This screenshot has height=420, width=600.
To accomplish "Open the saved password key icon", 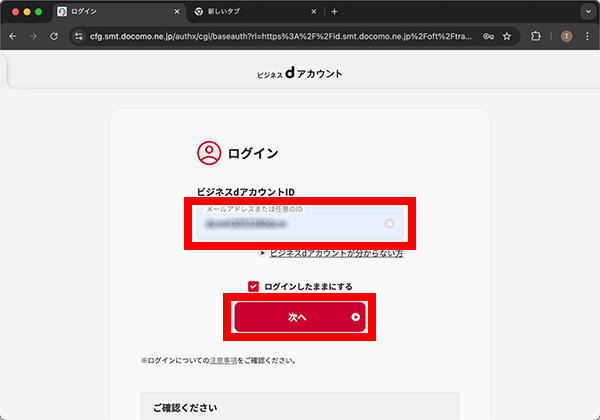I will pos(488,36).
